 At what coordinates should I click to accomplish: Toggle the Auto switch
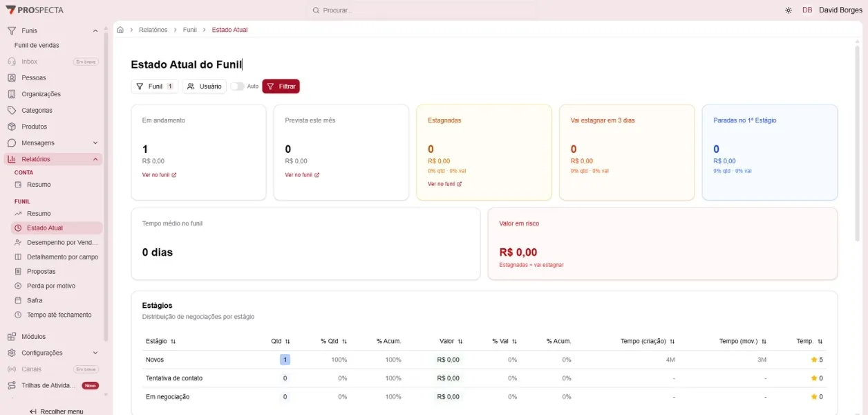[237, 86]
